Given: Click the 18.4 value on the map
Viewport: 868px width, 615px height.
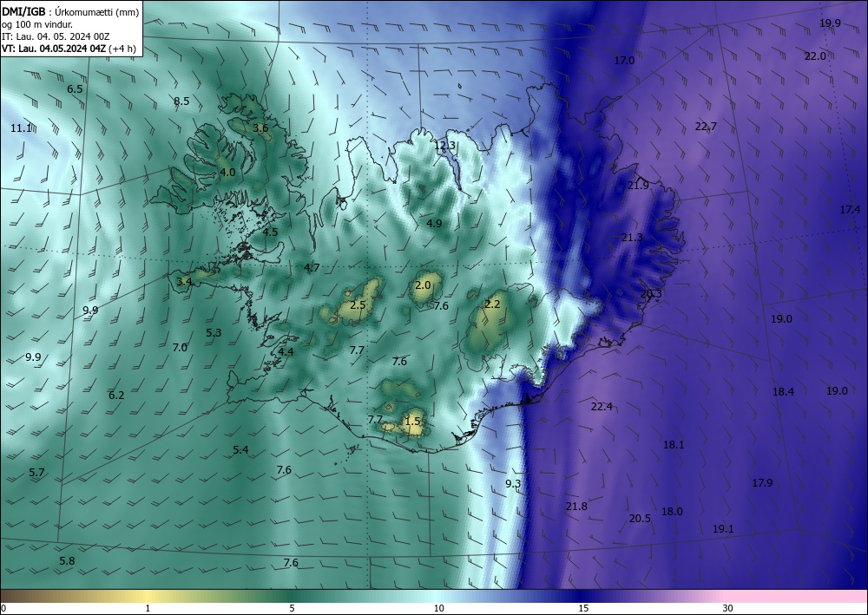Looking at the screenshot, I should [783, 392].
